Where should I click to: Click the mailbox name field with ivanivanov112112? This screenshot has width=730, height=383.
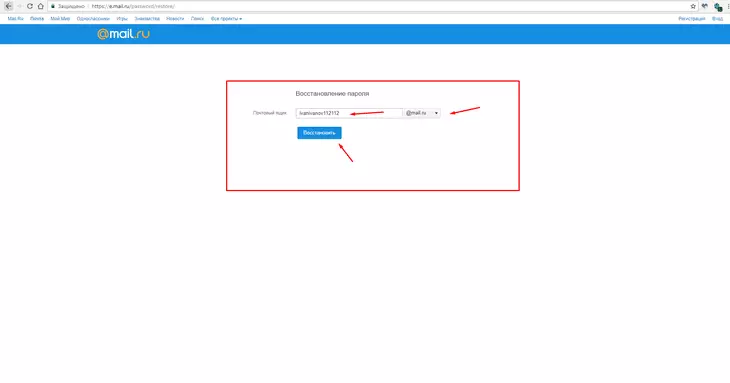[349, 113]
